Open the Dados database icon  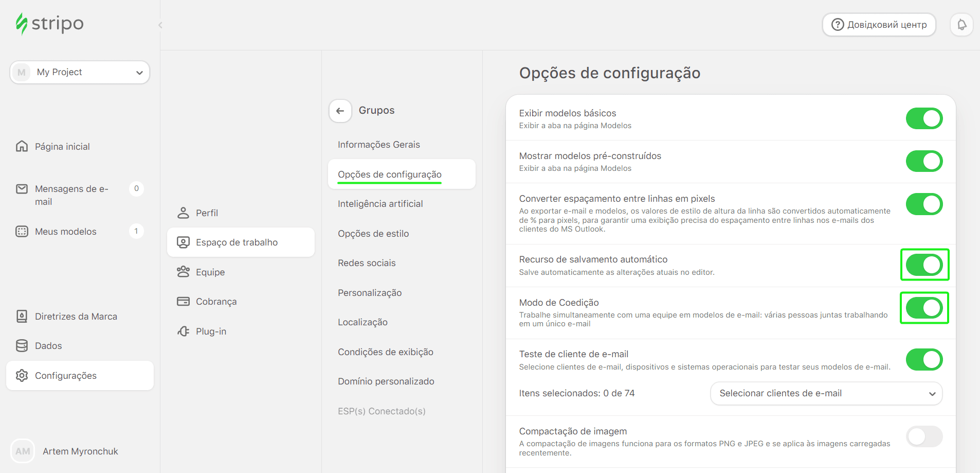21,345
